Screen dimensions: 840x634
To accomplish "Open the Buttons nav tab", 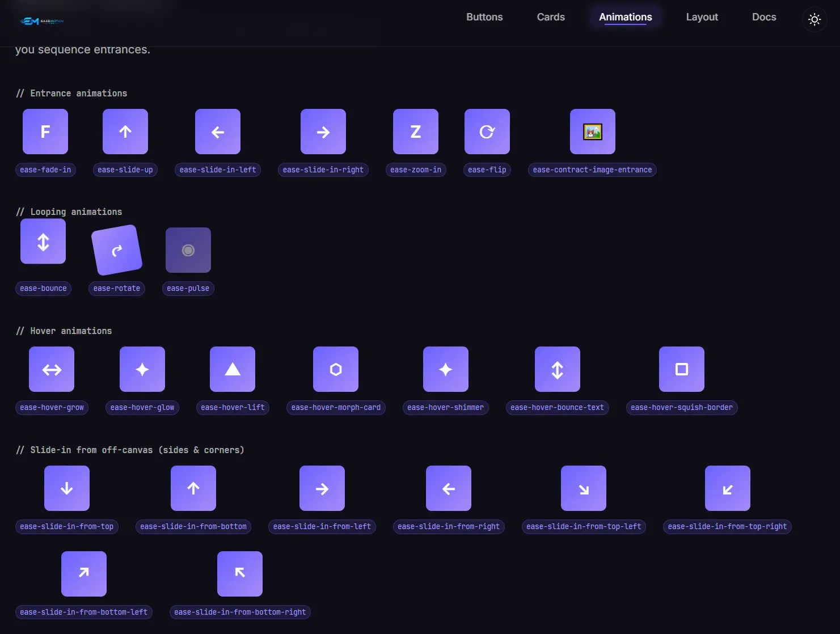I will coord(484,17).
